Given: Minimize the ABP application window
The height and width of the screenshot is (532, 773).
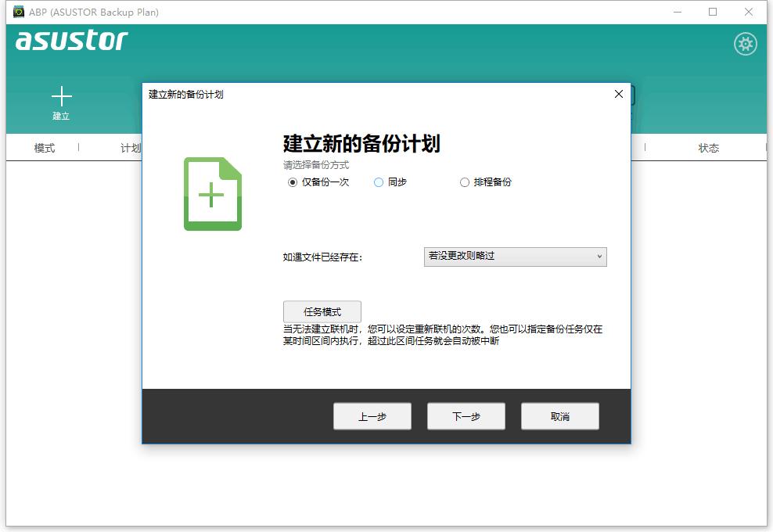Looking at the screenshot, I should click(676, 12).
